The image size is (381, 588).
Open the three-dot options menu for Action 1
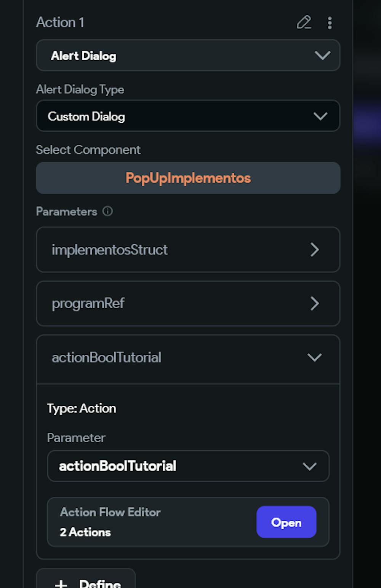point(330,23)
